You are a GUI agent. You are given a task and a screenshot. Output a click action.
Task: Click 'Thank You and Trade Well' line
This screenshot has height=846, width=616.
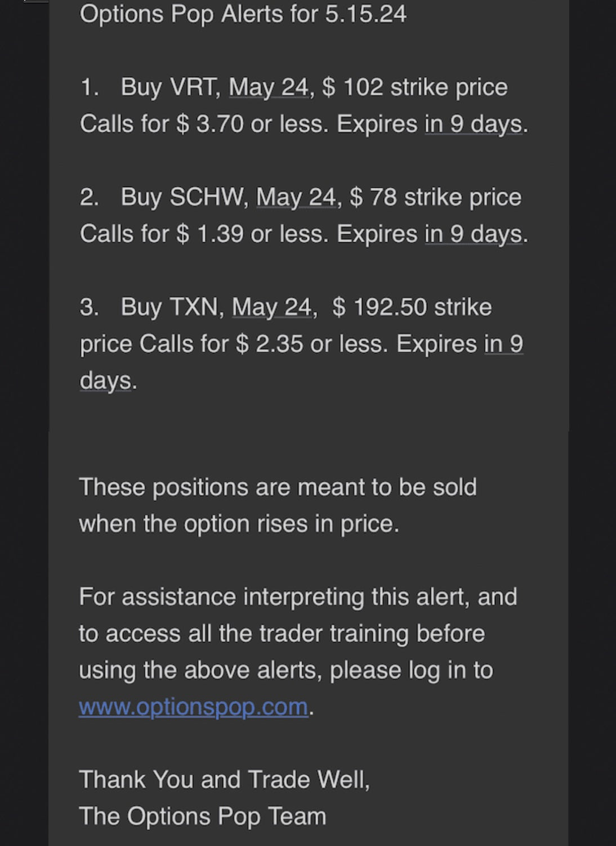point(225,780)
